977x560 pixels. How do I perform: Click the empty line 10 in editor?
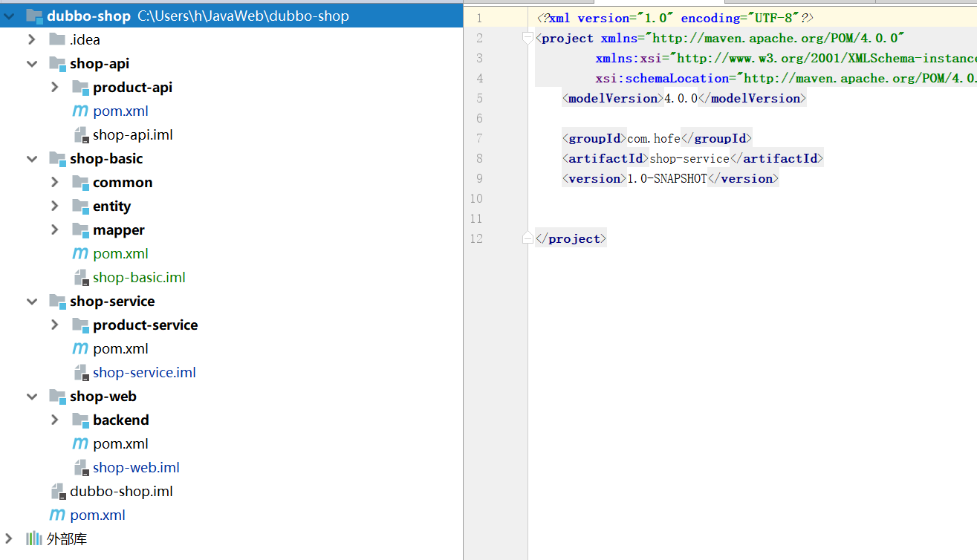pyautogui.click(x=752, y=198)
